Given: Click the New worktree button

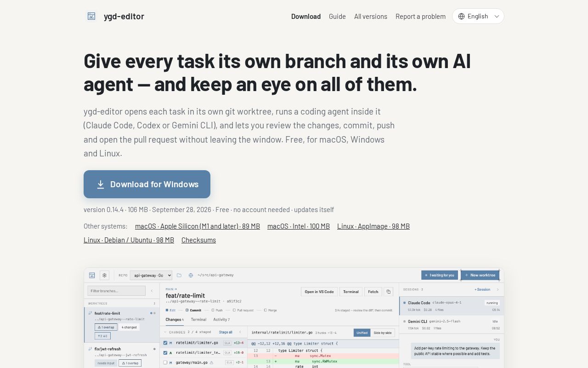Looking at the screenshot, I should click(x=480, y=275).
